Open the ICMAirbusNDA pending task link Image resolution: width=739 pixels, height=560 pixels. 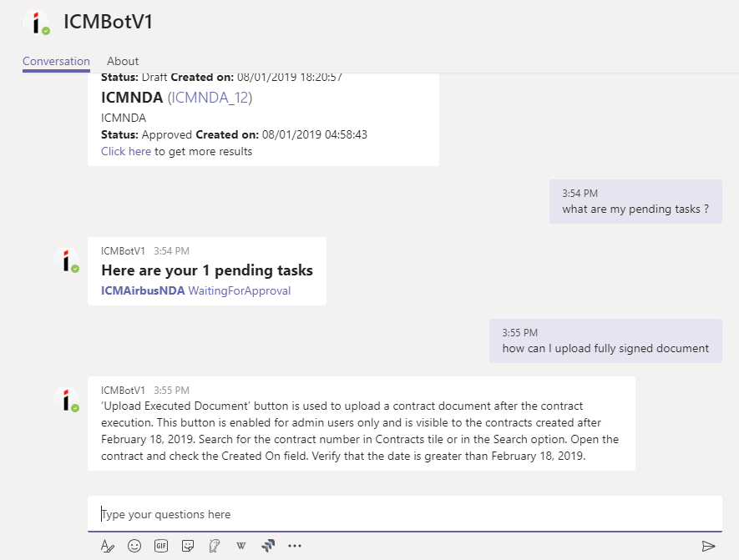pyautogui.click(x=143, y=290)
